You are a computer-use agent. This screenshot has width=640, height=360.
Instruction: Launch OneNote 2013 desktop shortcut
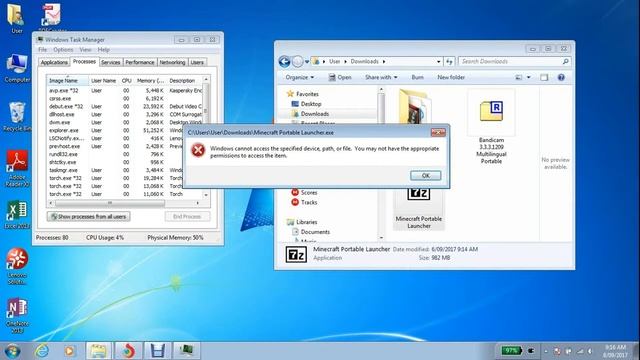click(x=17, y=315)
